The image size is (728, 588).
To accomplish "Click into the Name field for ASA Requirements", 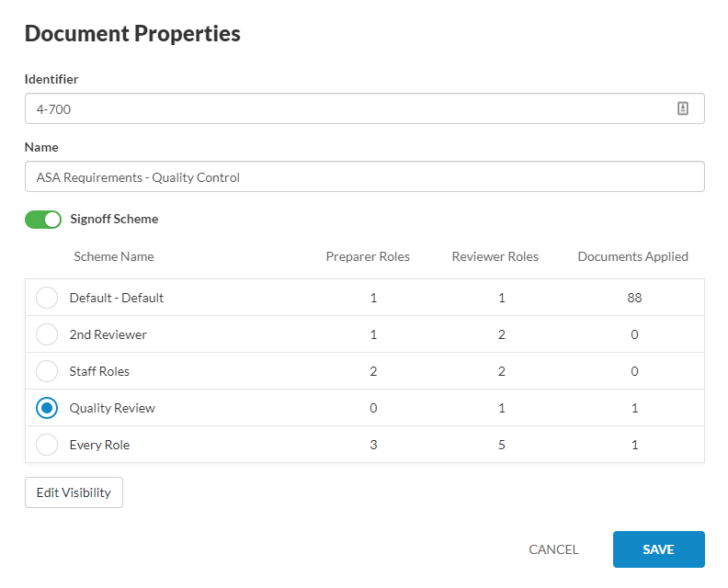I will [365, 176].
